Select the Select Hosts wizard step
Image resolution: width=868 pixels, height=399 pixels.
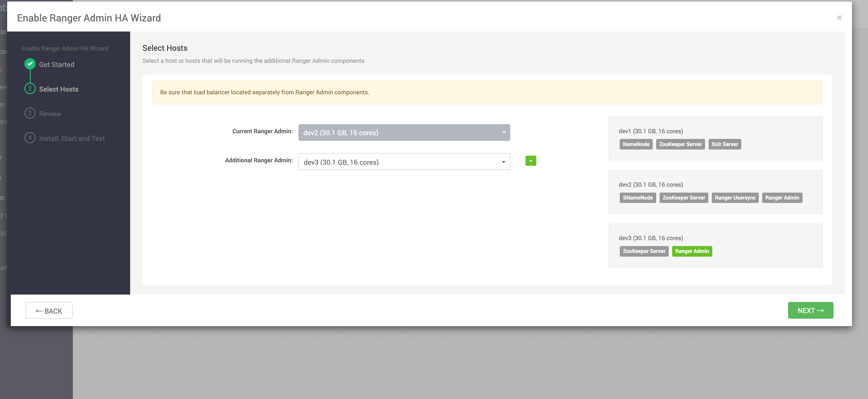point(59,89)
